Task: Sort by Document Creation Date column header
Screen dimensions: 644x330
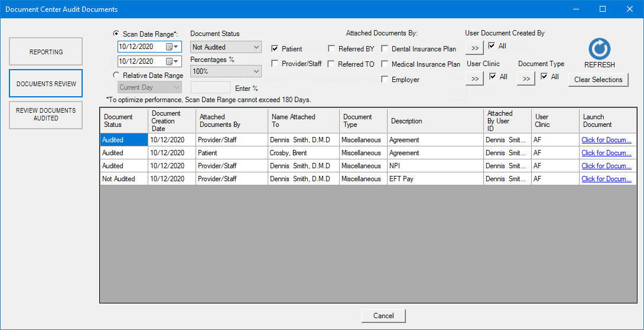Action: coord(172,120)
